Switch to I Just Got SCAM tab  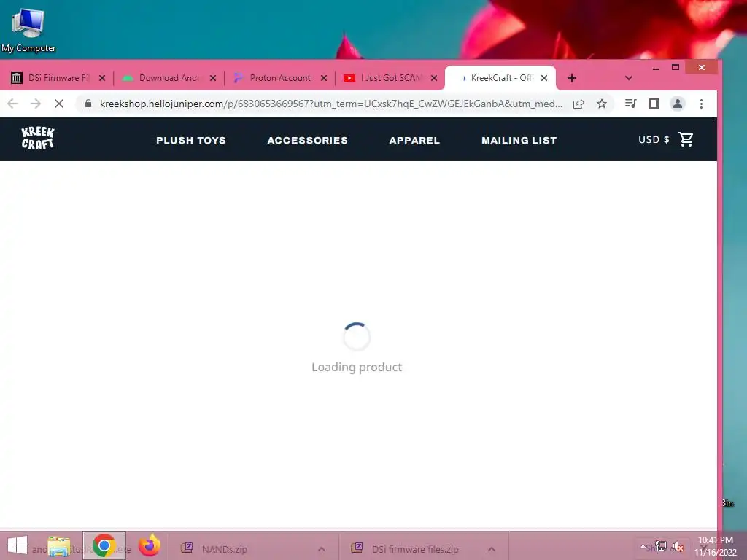[390, 78]
